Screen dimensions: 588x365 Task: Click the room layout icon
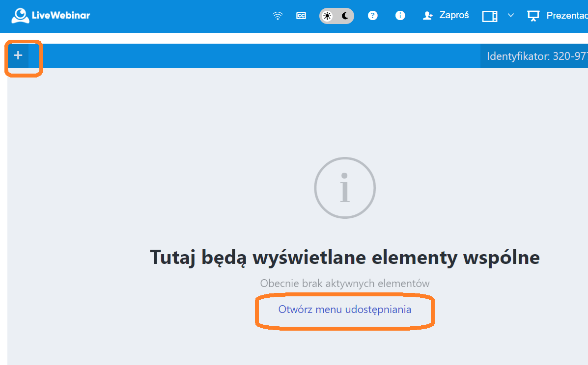point(490,16)
